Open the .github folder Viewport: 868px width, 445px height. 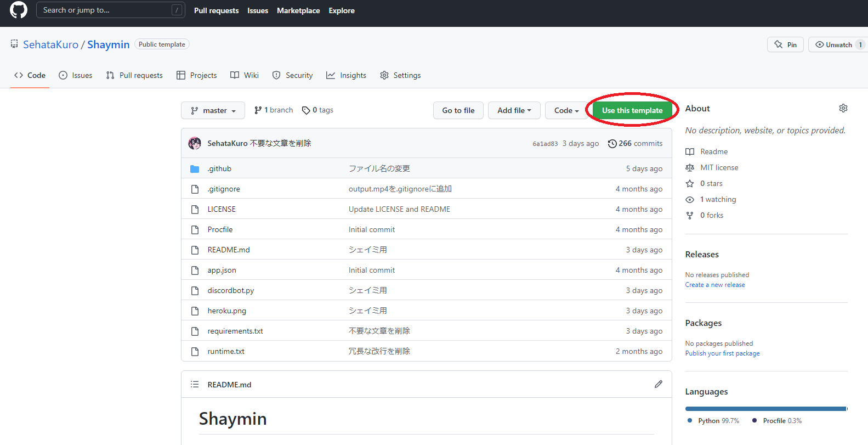pos(219,168)
